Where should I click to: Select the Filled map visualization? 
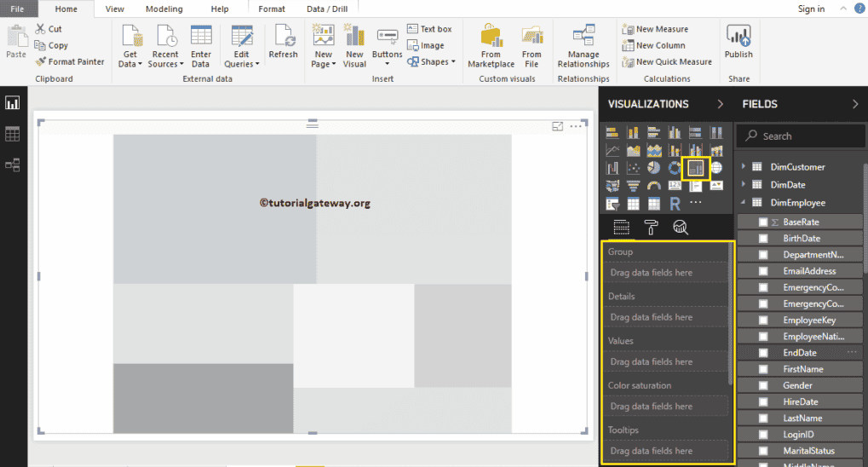click(x=612, y=186)
